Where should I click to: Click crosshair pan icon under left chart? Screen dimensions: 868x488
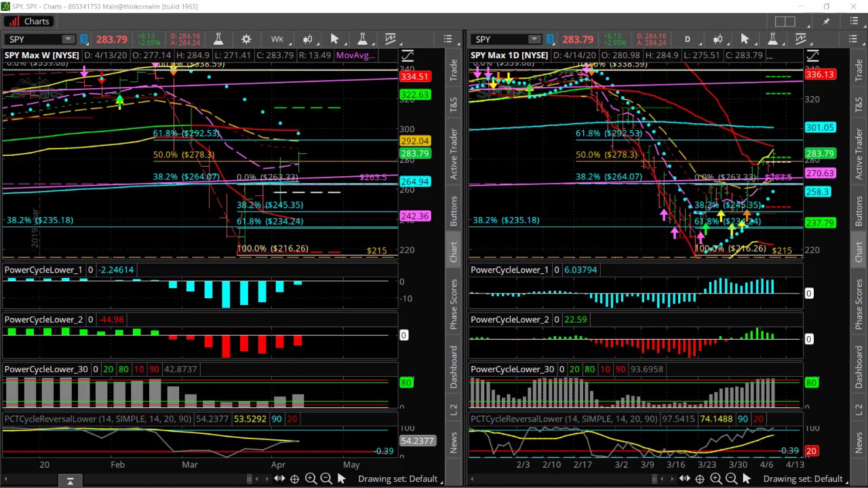[x=294, y=479]
